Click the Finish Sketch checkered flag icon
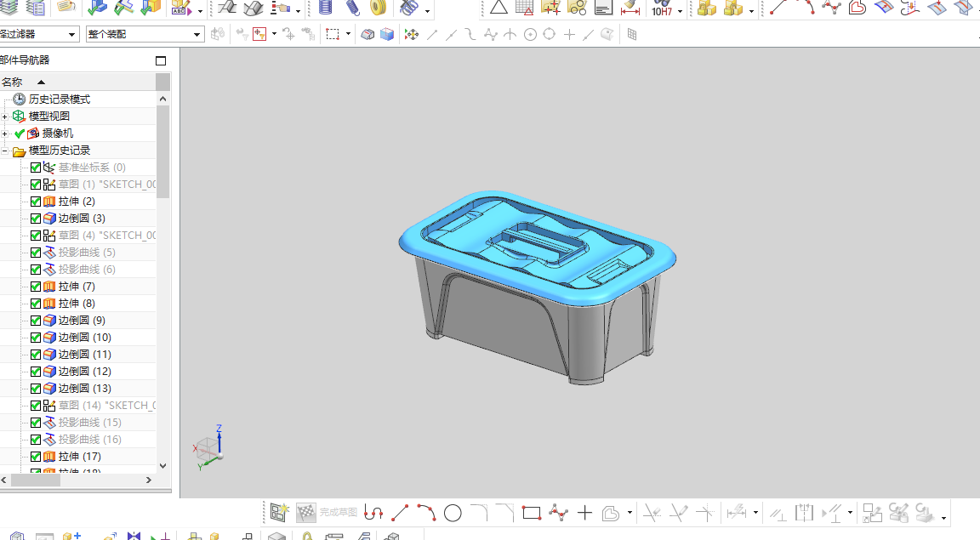The height and width of the screenshot is (540, 980). (305, 513)
